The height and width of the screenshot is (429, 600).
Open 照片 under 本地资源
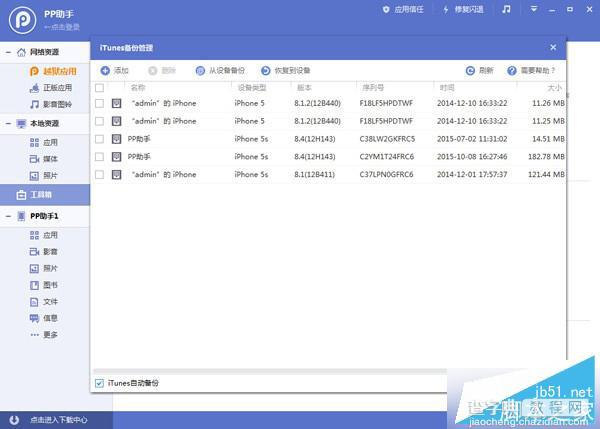click(44, 176)
